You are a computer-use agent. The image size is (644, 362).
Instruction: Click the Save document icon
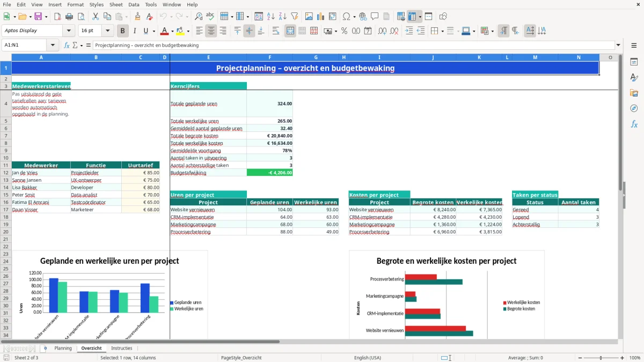pos(38,17)
